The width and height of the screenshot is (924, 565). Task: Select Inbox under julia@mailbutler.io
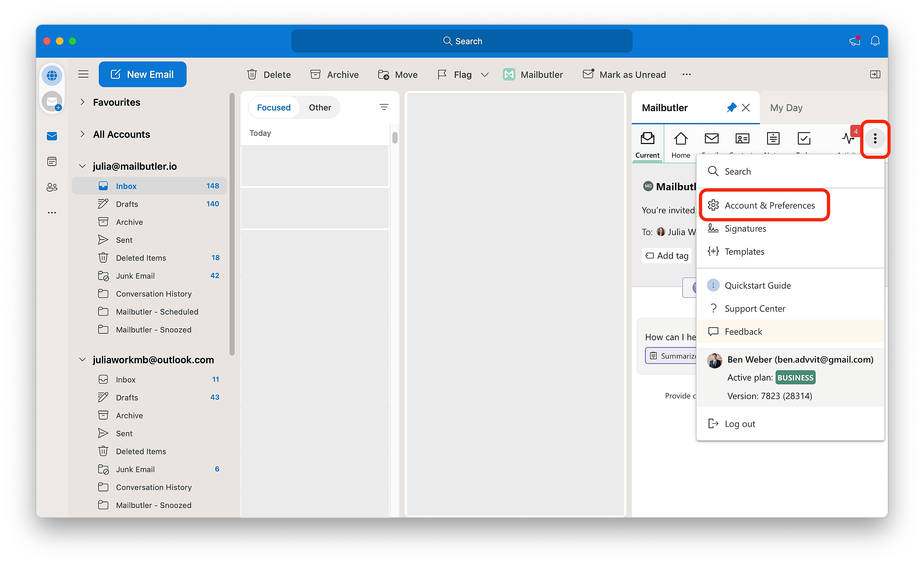[x=149, y=186]
